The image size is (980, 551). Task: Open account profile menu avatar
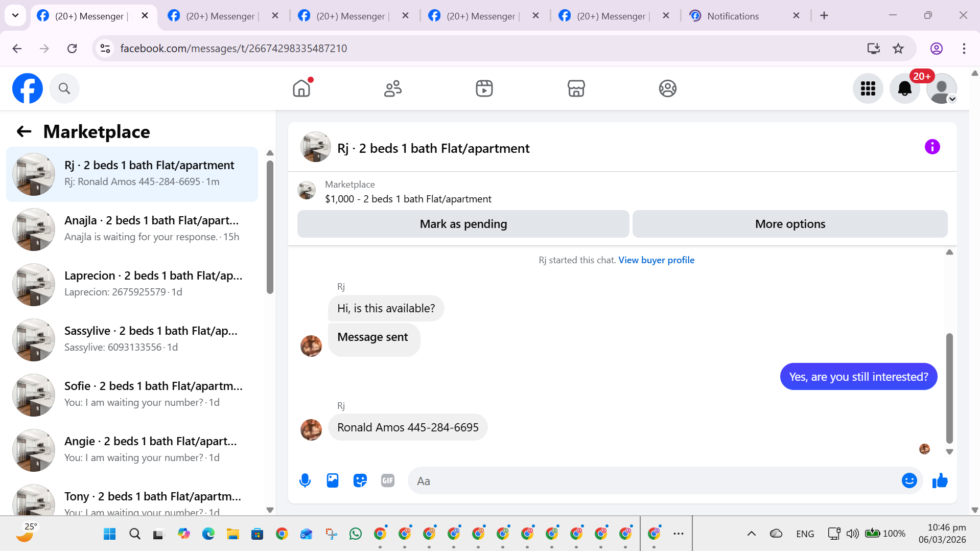941,88
